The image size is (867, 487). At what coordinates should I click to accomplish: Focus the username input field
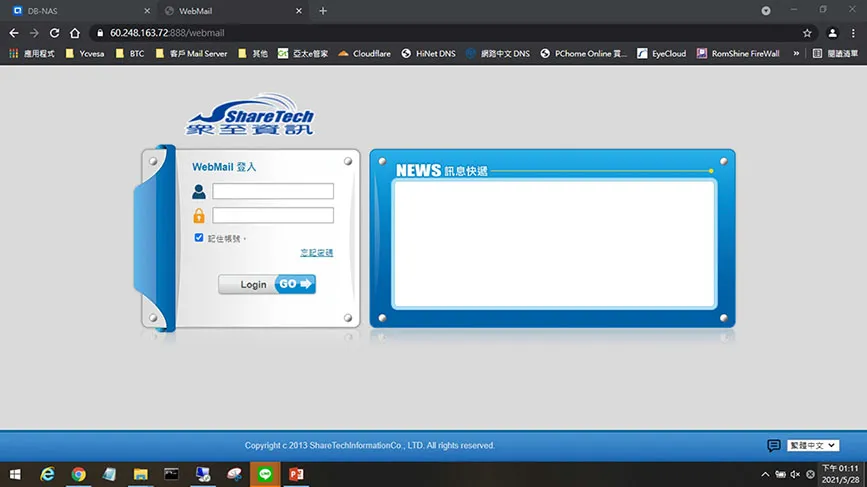pyautogui.click(x=273, y=191)
